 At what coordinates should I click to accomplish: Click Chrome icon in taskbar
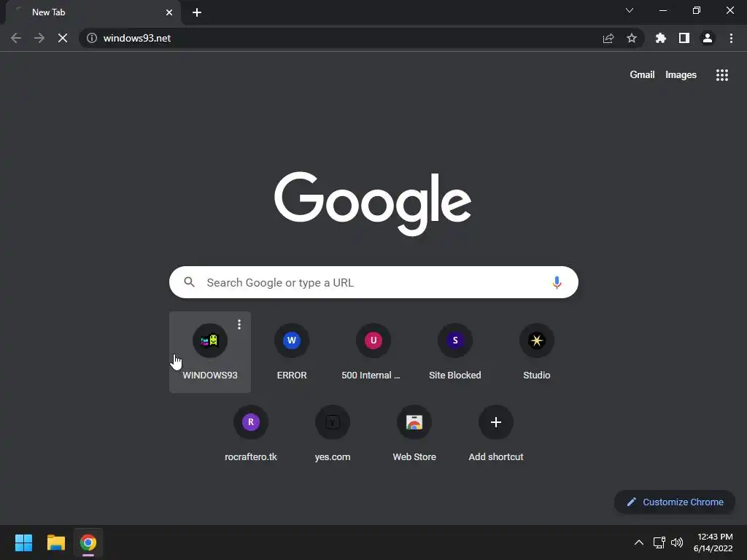click(88, 542)
